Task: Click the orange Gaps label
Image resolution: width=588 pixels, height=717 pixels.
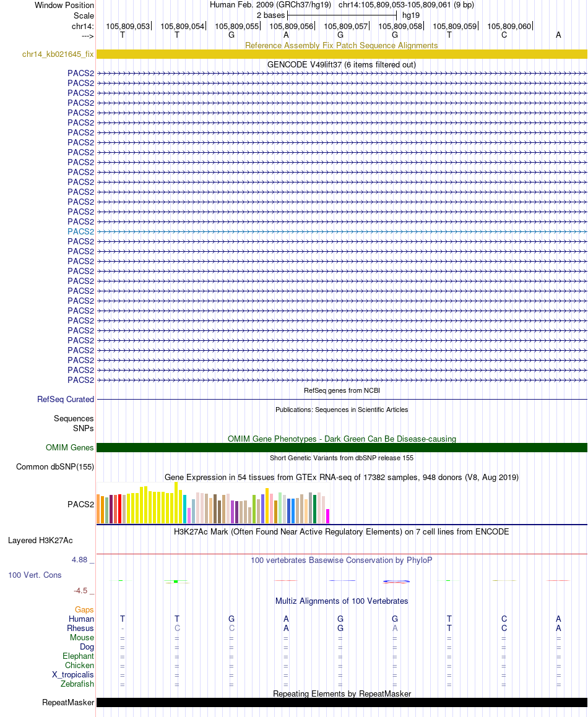Action: point(84,609)
